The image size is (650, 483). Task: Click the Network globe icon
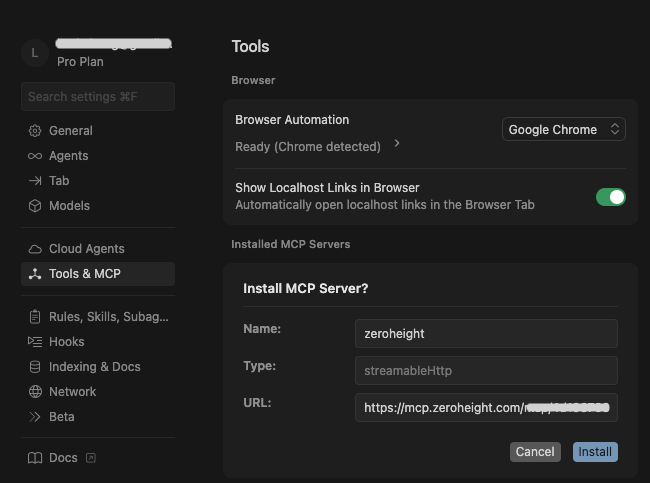click(x=35, y=392)
